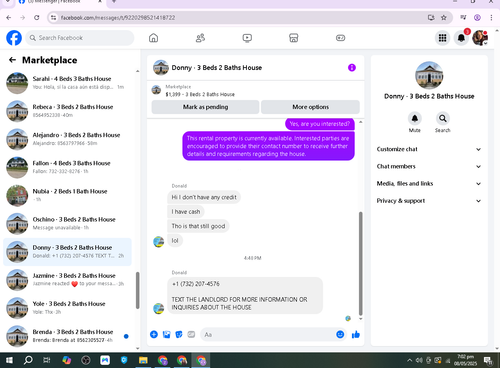Click the 'Yes, are you interested?' message
Viewport: 500px width, 368px height.
pyautogui.click(x=320, y=124)
